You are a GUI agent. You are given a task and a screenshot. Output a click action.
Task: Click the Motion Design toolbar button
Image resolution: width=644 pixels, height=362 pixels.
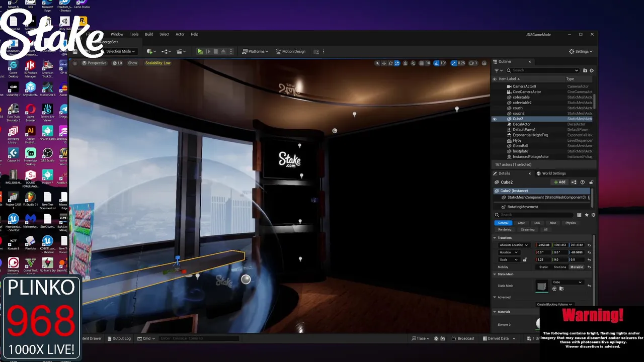point(290,51)
